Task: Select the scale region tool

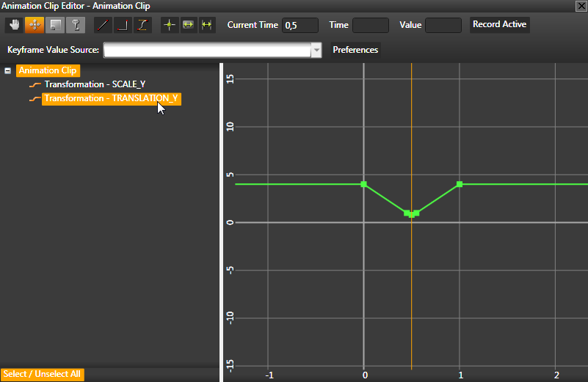Action: [55, 25]
